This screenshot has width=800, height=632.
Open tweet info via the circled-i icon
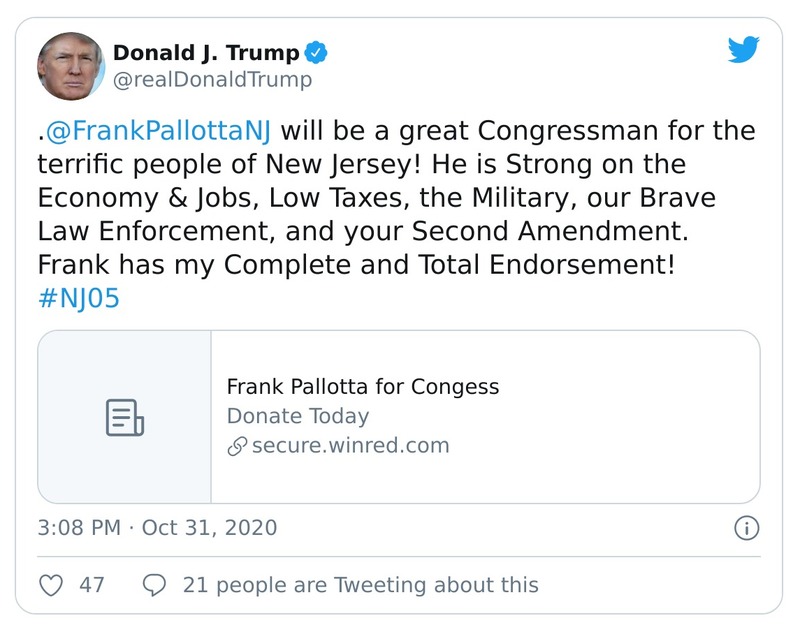[x=746, y=528]
